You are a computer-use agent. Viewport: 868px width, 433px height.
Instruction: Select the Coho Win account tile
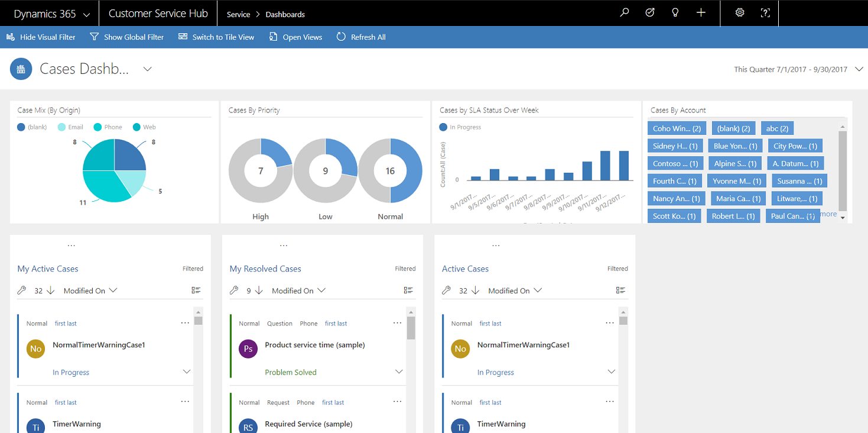pos(676,128)
